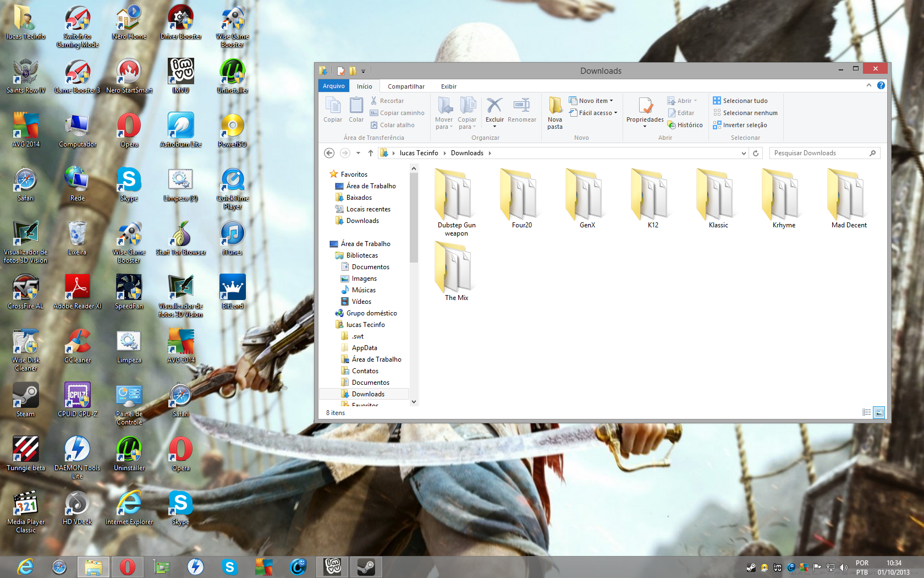Switch to details view icon in status bar
Image resolution: width=924 pixels, height=578 pixels.
coord(866,412)
